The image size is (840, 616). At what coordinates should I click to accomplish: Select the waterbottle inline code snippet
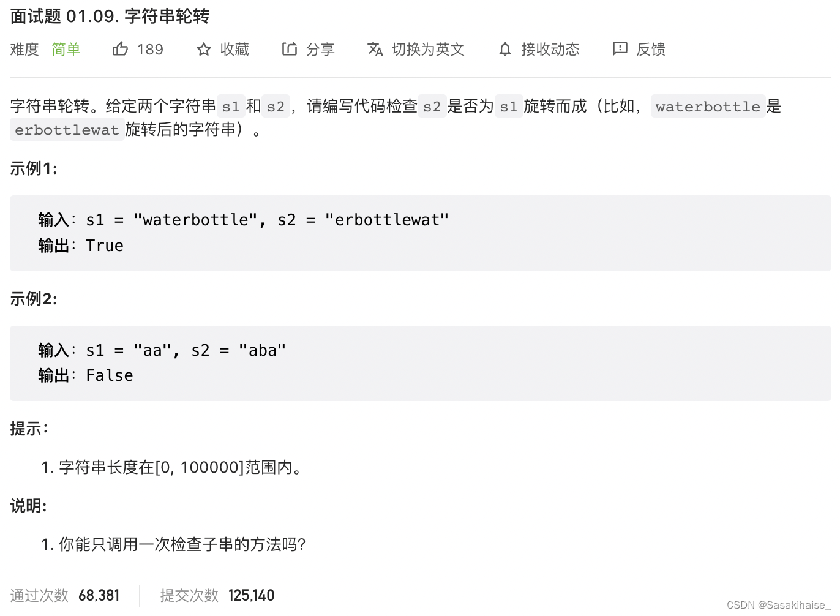pyautogui.click(x=707, y=107)
